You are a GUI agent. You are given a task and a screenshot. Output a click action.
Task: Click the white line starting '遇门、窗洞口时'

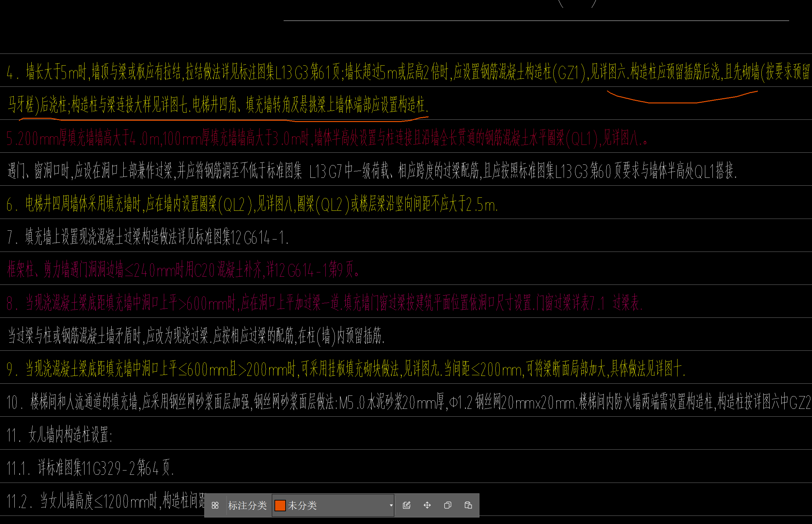[372, 171]
